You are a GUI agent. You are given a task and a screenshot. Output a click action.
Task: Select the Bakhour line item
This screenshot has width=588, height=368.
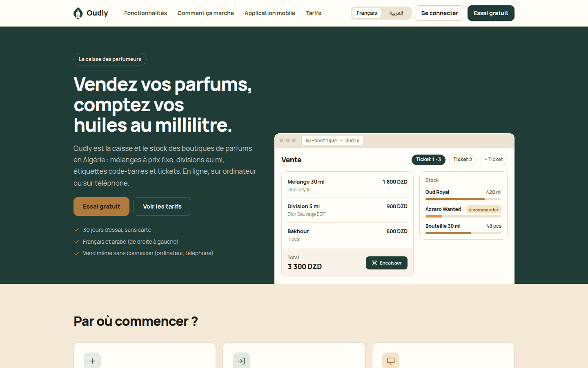(347, 235)
